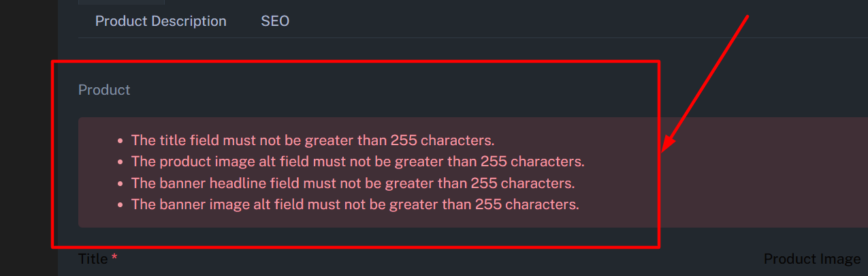Click the banner headline error message

click(353, 183)
